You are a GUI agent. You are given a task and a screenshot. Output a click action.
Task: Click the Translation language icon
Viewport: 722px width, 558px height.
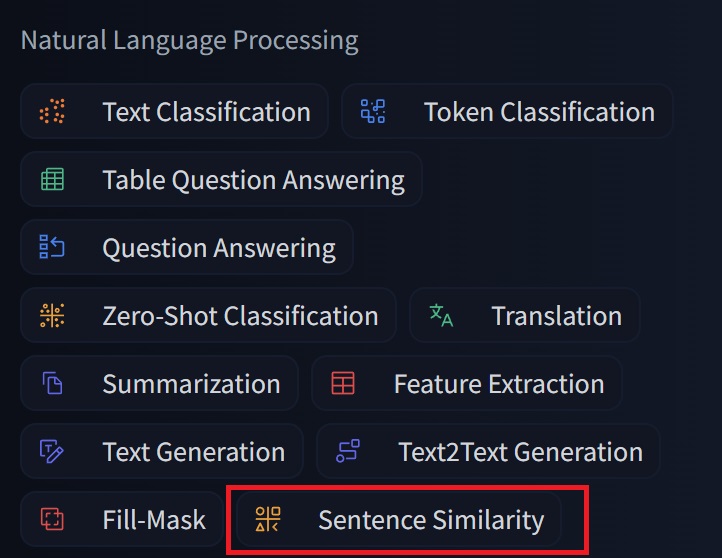(x=441, y=316)
